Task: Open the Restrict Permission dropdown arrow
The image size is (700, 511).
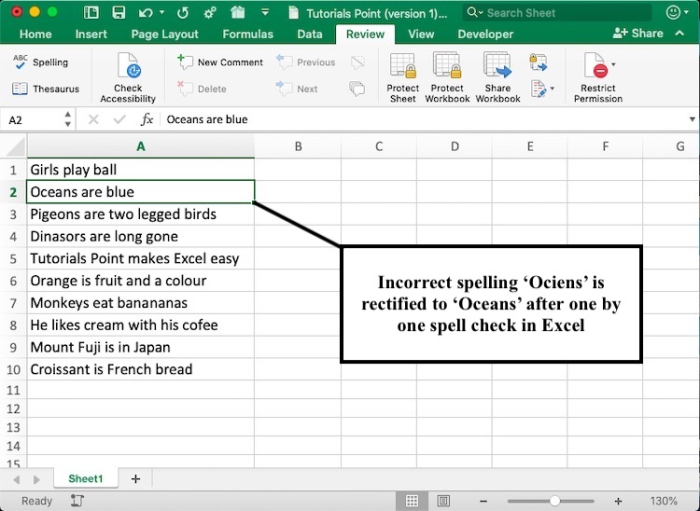Action: [x=613, y=65]
